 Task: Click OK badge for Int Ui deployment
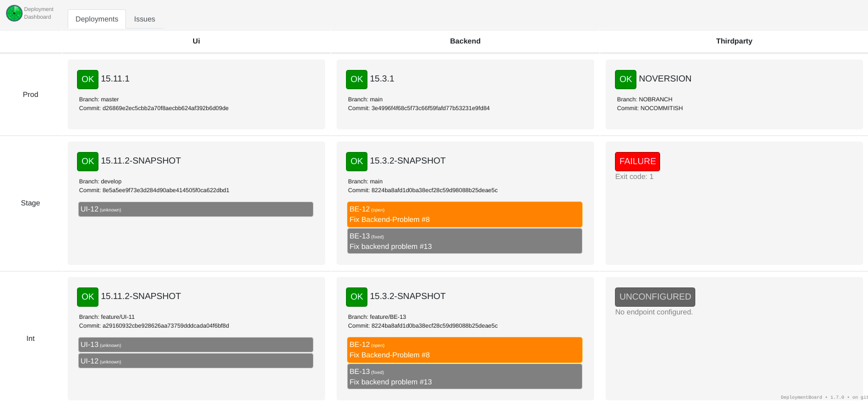tap(87, 297)
